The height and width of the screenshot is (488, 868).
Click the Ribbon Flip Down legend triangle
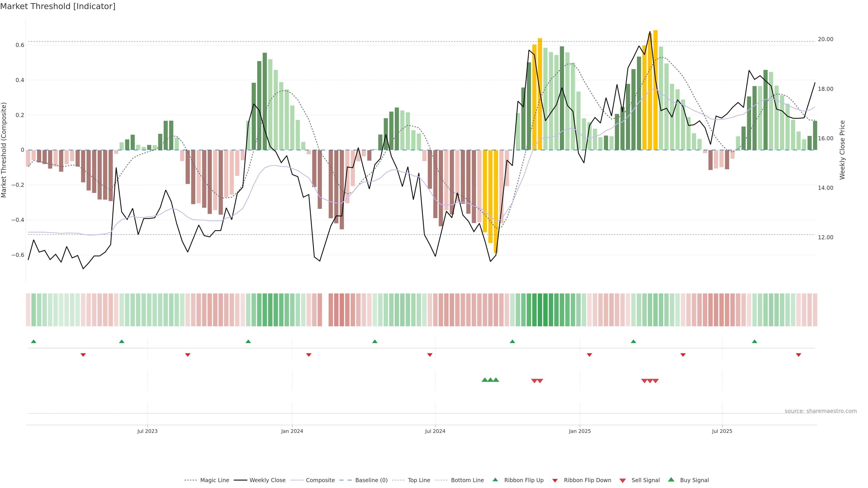click(x=555, y=481)
